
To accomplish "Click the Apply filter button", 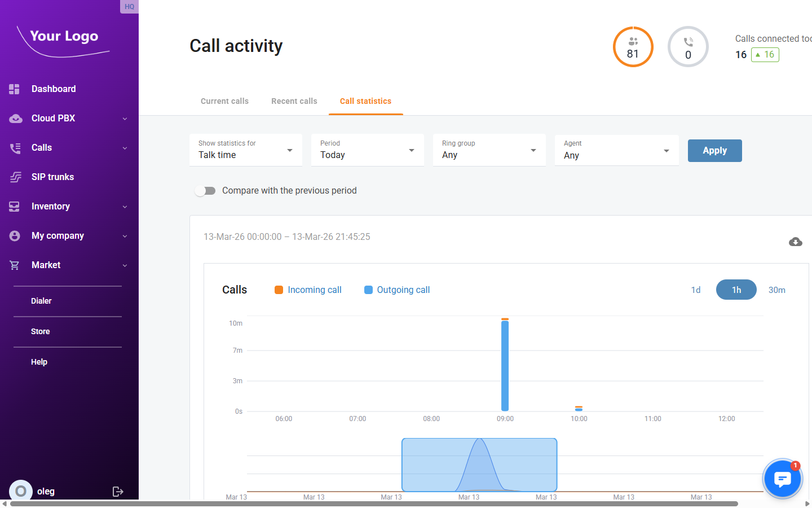I will [x=714, y=151].
